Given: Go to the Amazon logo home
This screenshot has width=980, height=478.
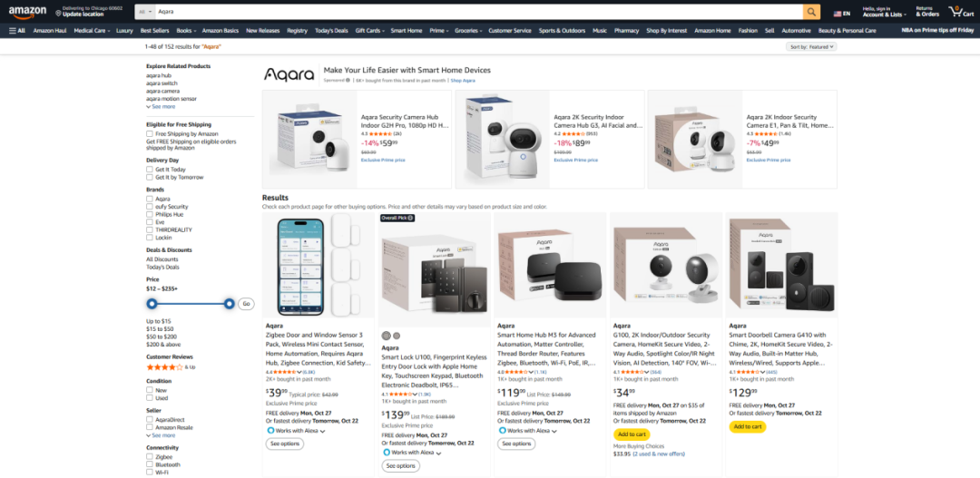Looking at the screenshot, I should [27, 11].
